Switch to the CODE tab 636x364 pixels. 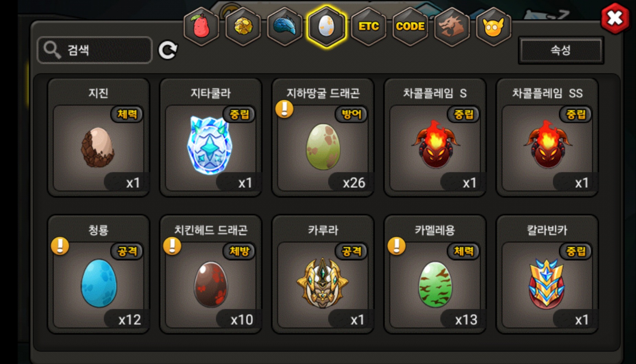[410, 26]
